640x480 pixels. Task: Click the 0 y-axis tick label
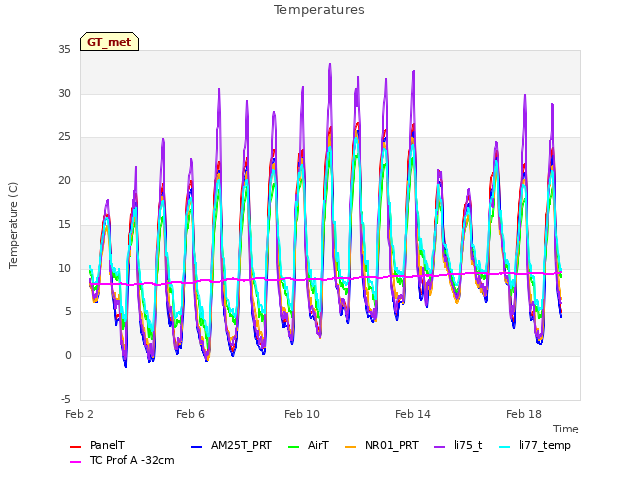point(68,356)
